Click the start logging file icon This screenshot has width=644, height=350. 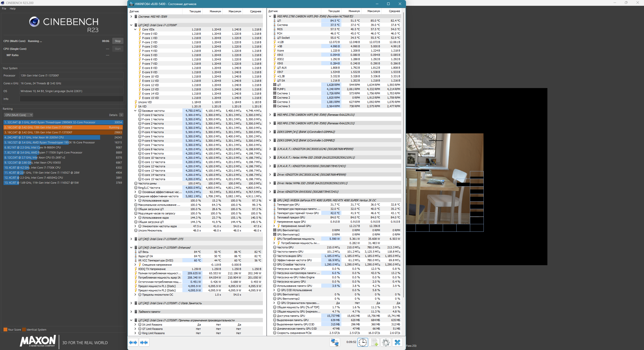374,342
